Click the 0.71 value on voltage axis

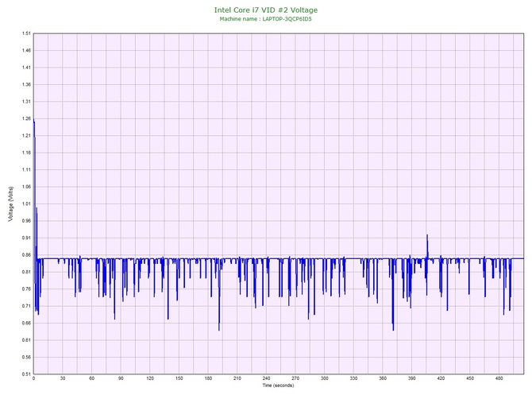pos(26,306)
